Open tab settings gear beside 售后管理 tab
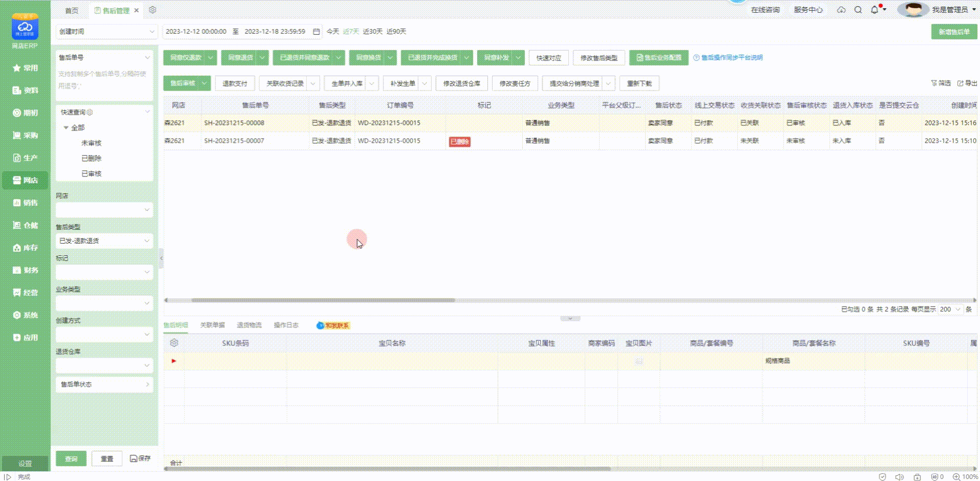This screenshot has width=980, height=481. (x=152, y=10)
